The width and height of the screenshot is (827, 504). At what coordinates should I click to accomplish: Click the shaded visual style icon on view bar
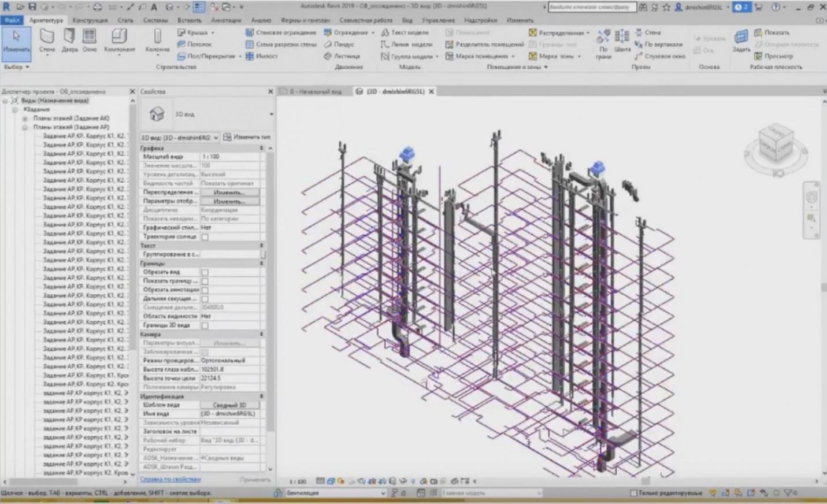pyautogui.click(x=331, y=480)
